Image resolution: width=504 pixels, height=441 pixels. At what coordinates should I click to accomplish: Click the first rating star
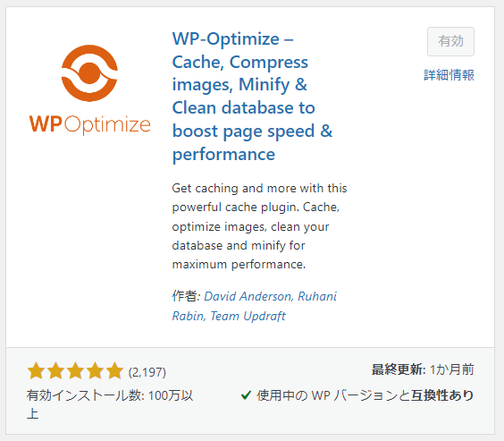click(36, 371)
